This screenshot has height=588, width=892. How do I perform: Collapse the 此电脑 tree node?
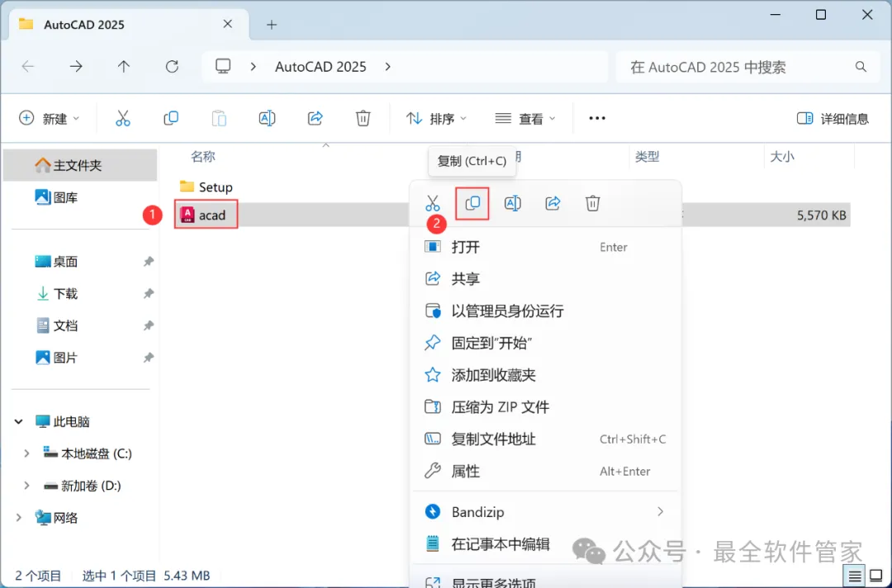coord(18,421)
